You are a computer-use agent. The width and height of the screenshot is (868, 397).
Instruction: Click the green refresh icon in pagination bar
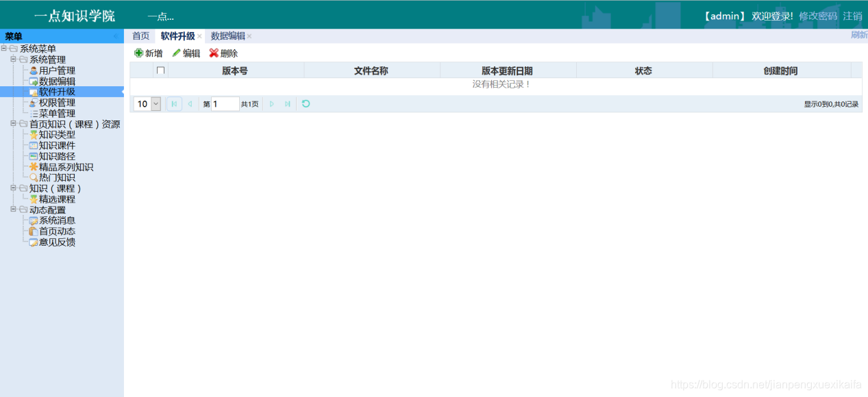click(306, 104)
